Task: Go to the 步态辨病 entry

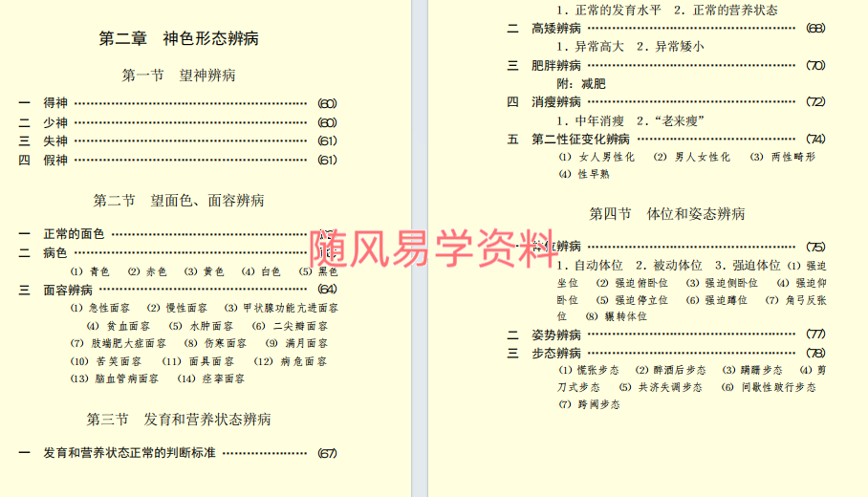Action: tap(556, 353)
